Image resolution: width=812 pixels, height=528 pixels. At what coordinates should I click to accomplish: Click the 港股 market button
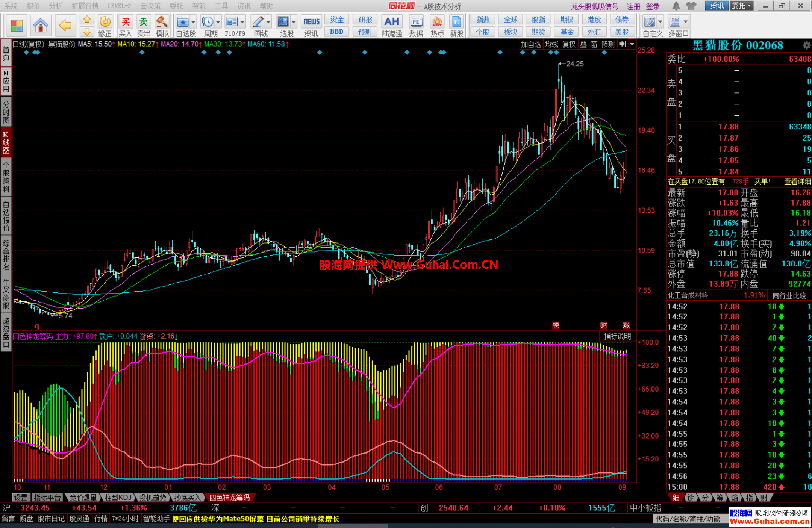tap(594, 20)
